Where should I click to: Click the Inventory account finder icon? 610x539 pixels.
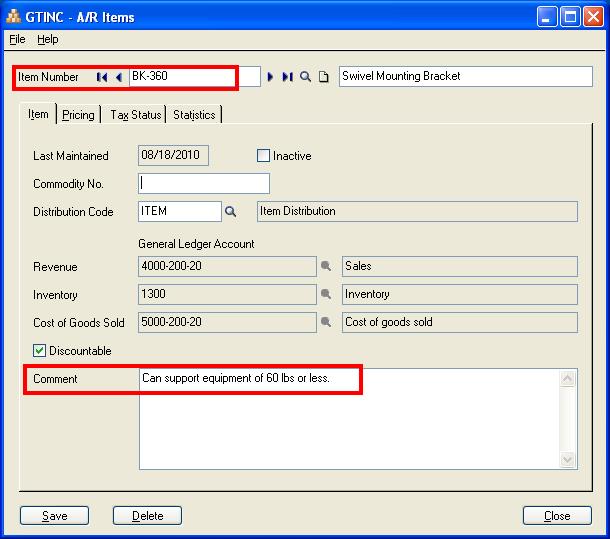326,294
